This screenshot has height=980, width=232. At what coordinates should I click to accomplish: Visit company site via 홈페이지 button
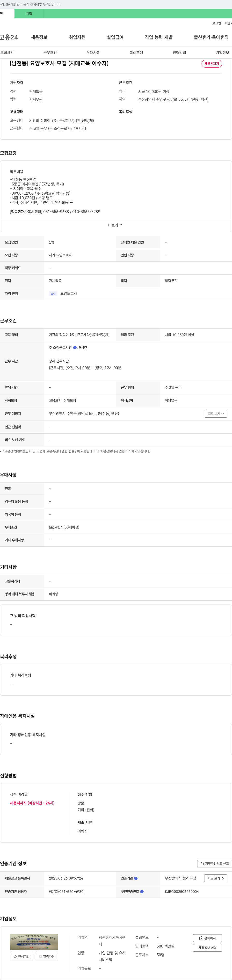click(207, 938)
